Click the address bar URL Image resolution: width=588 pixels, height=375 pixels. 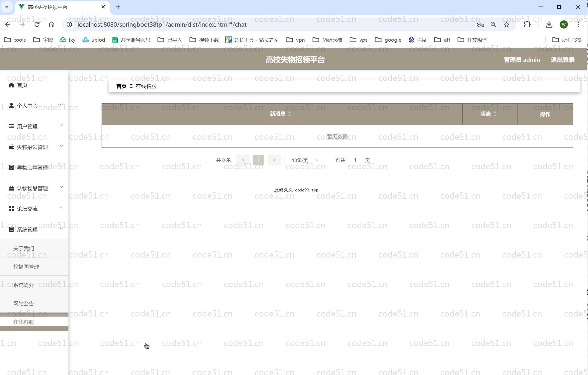click(162, 25)
